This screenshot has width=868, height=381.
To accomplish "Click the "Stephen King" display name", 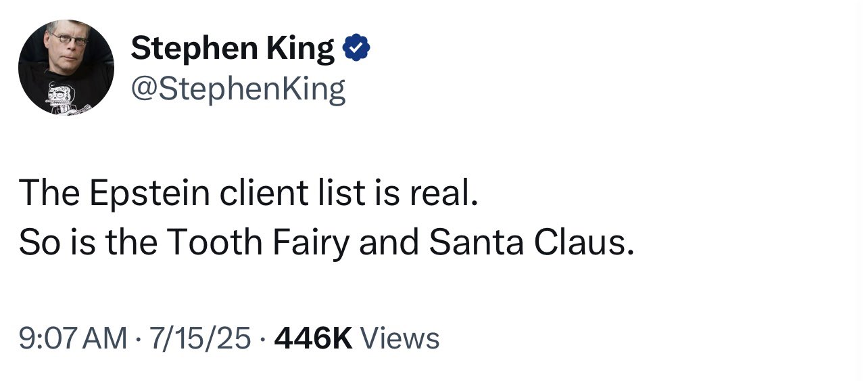I will tap(232, 49).
